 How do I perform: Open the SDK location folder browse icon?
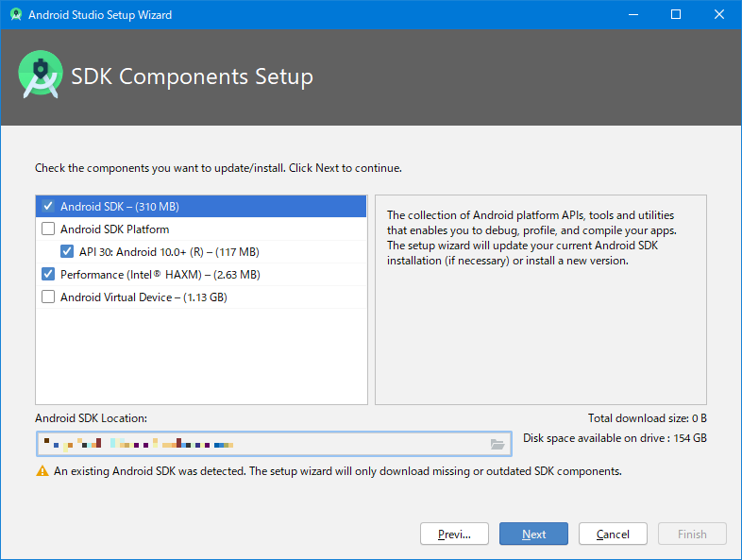(x=497, y=444)
